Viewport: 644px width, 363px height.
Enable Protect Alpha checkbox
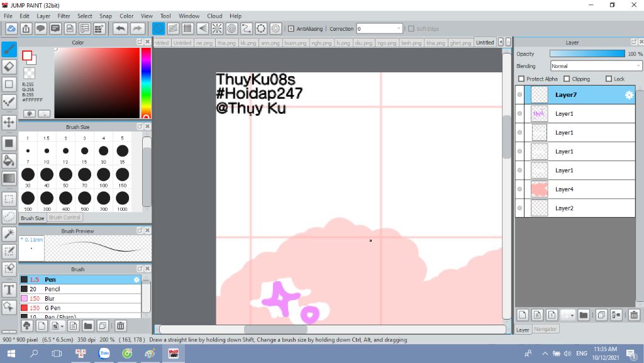click(x=521, y=79)
